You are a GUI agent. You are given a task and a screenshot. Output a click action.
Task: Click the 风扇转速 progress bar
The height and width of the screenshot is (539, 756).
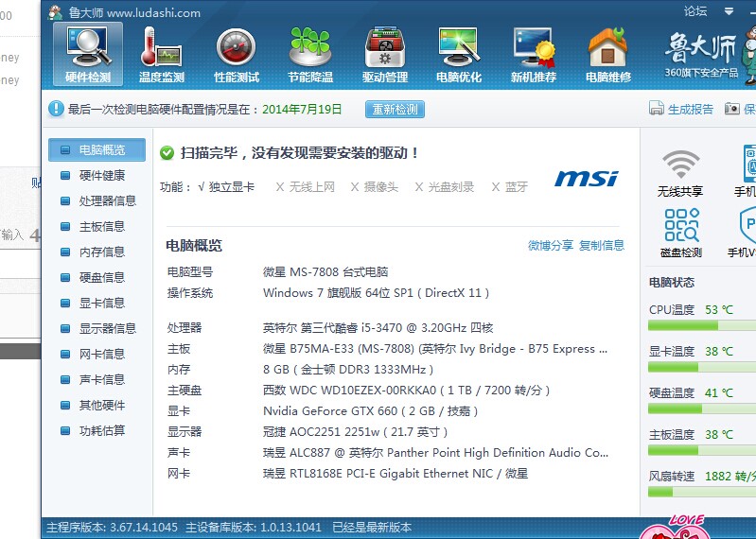point(702,493)
